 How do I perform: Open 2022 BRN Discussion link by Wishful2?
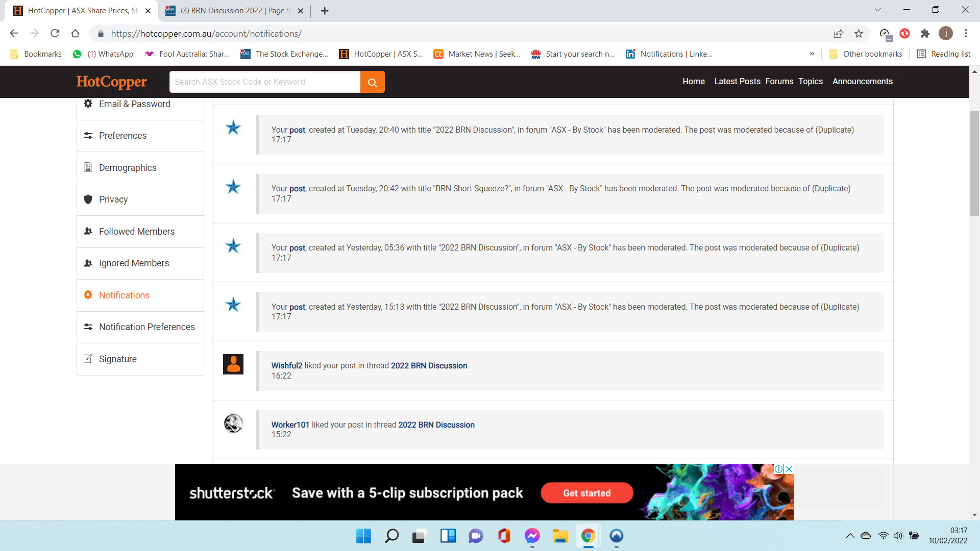(x=429, y=366)
